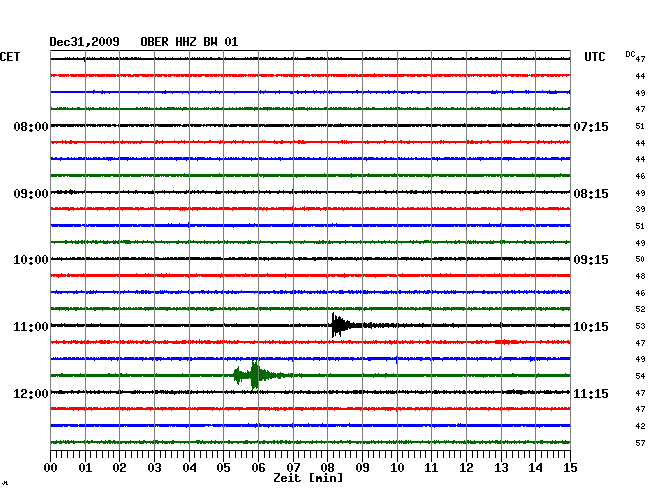Viewport: 650px width, 494px height.
Task: Click the 01 minute axis label
Action: 85,468
